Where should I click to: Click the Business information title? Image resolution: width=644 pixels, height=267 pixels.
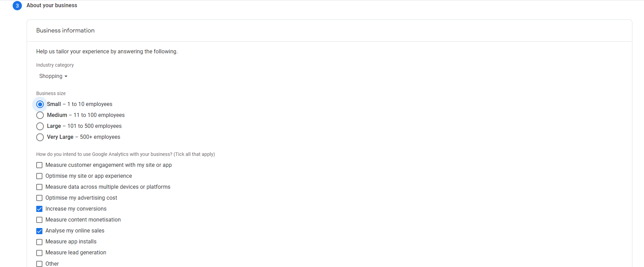65,30
